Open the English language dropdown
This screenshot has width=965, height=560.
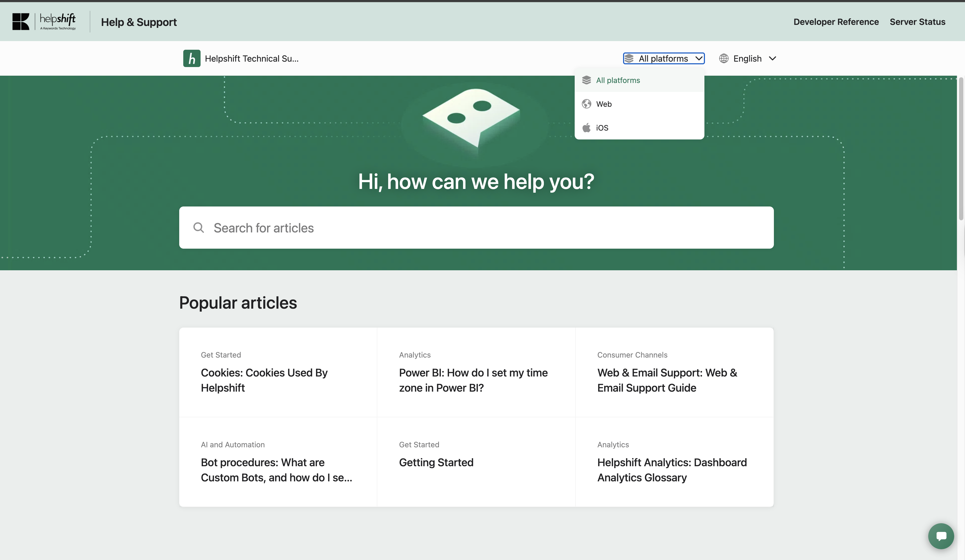pos(747,59)
